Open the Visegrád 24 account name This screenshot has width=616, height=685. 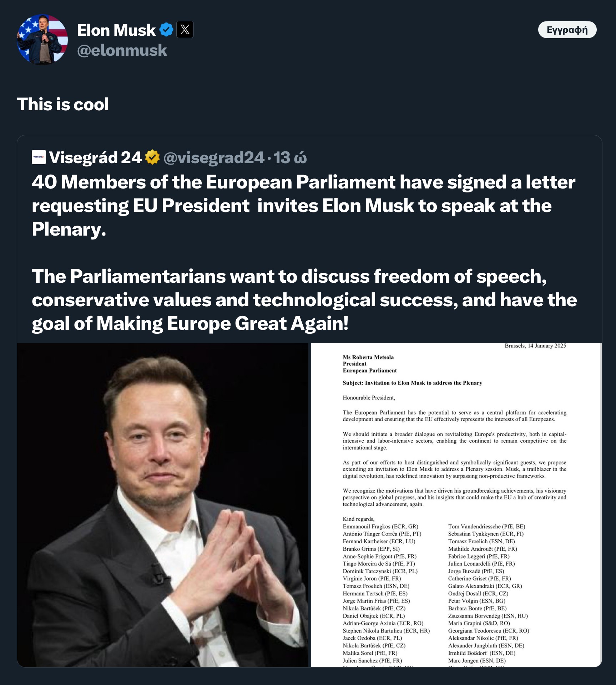95,157
